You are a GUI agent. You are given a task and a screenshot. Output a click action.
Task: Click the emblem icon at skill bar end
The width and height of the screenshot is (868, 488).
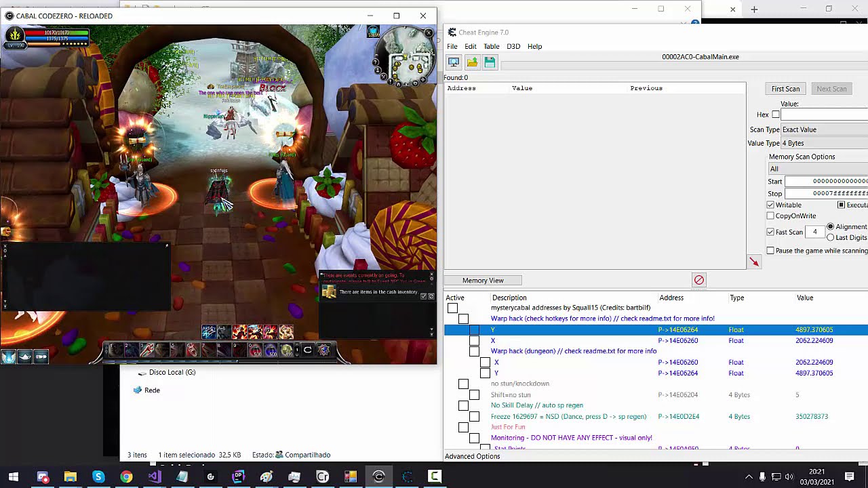324,350
